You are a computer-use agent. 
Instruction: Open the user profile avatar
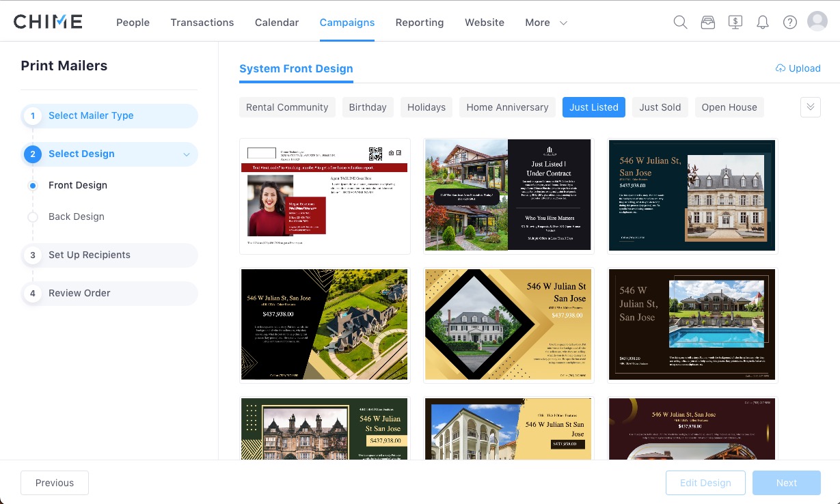click(x=817, y=21)
